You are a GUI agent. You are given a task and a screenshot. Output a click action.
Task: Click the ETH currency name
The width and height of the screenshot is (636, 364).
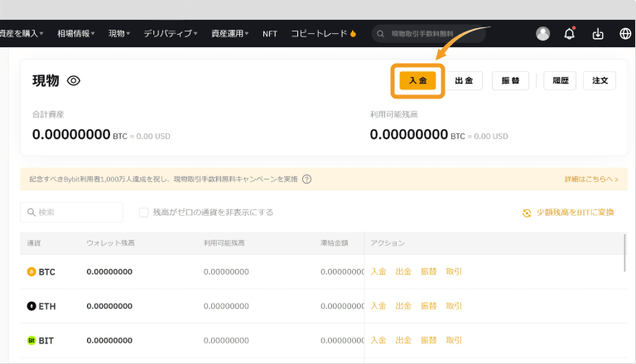(47, 306)
